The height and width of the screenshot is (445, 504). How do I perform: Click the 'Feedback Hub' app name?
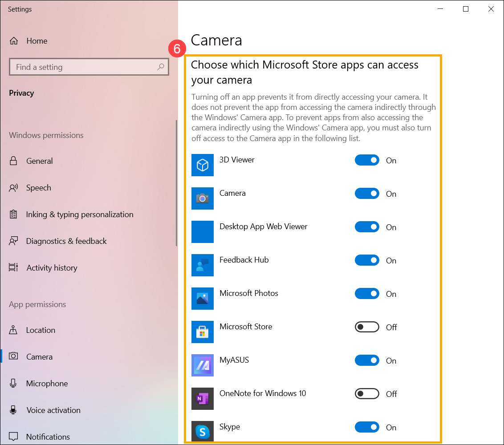pos(244,259)
